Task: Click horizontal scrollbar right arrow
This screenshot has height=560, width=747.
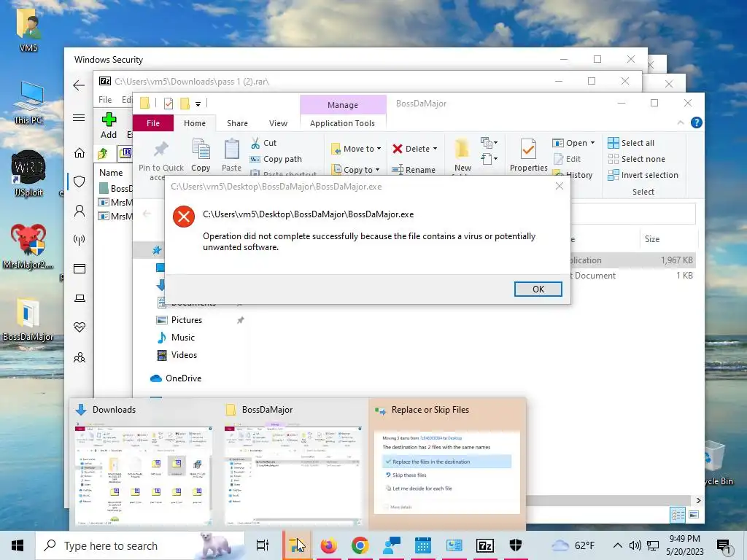Action: pyautogui.click(x=698, y=500)
